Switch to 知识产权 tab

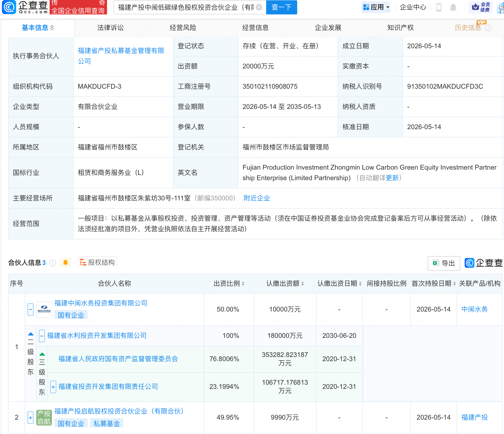click(400, 28)
